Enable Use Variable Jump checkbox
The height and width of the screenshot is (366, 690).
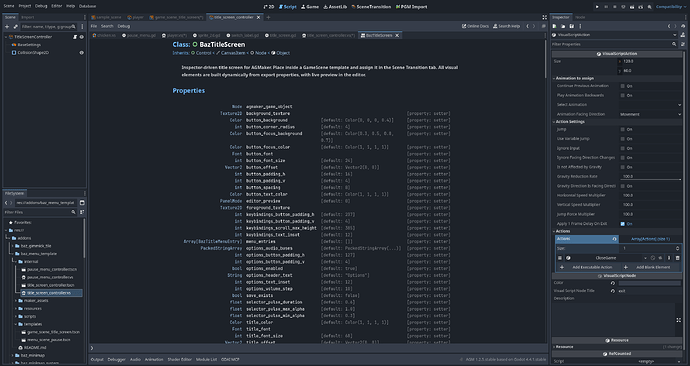pyautogui.click(x=623, y=139)
